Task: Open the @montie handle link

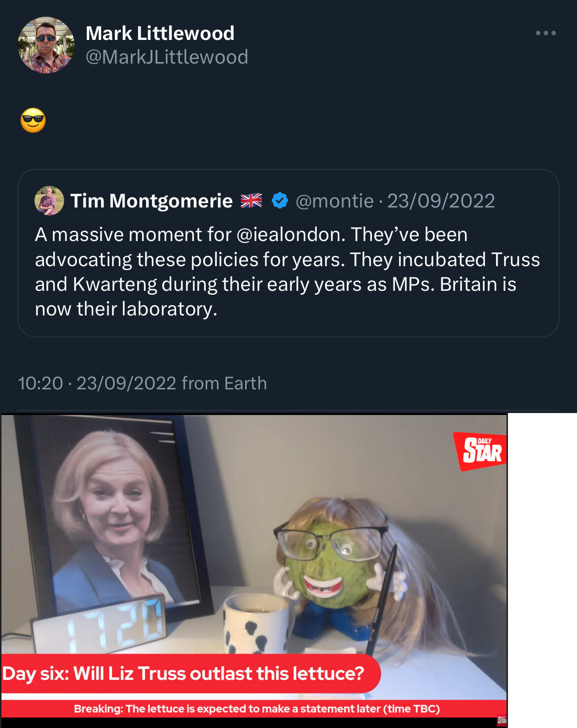Action: [334, 201]
